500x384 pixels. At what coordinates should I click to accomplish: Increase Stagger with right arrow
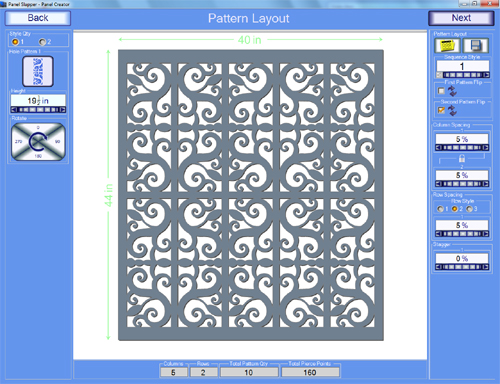point(486,267)
